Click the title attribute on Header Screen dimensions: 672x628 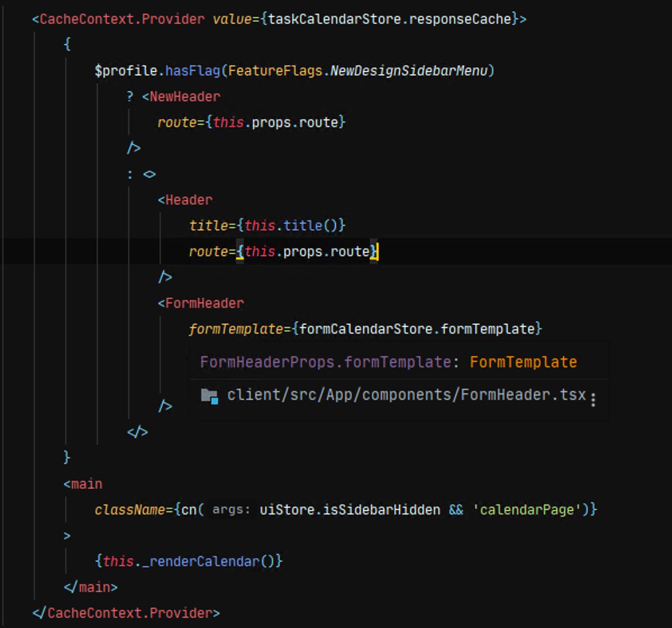click(208, 226)
